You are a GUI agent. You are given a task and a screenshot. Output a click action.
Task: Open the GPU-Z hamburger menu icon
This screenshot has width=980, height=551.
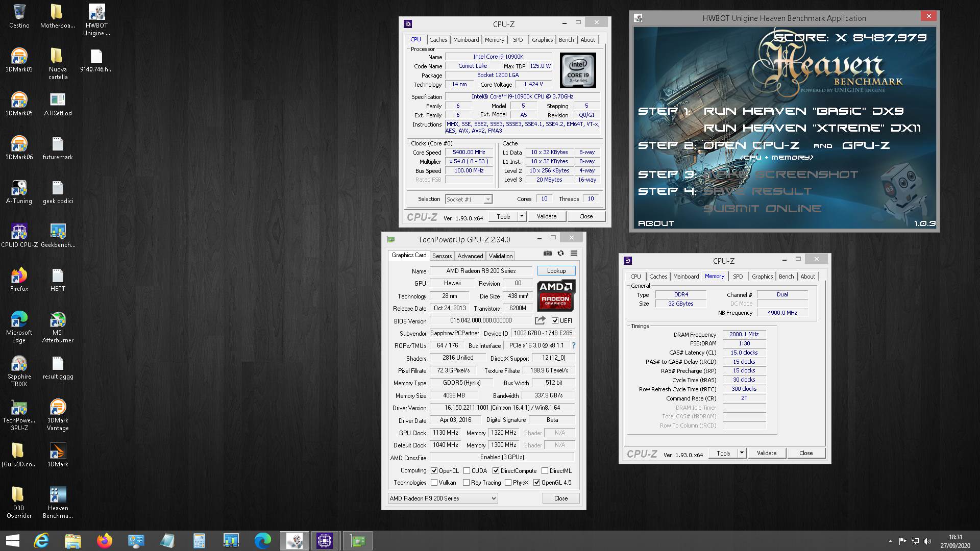tap(574, 253)
